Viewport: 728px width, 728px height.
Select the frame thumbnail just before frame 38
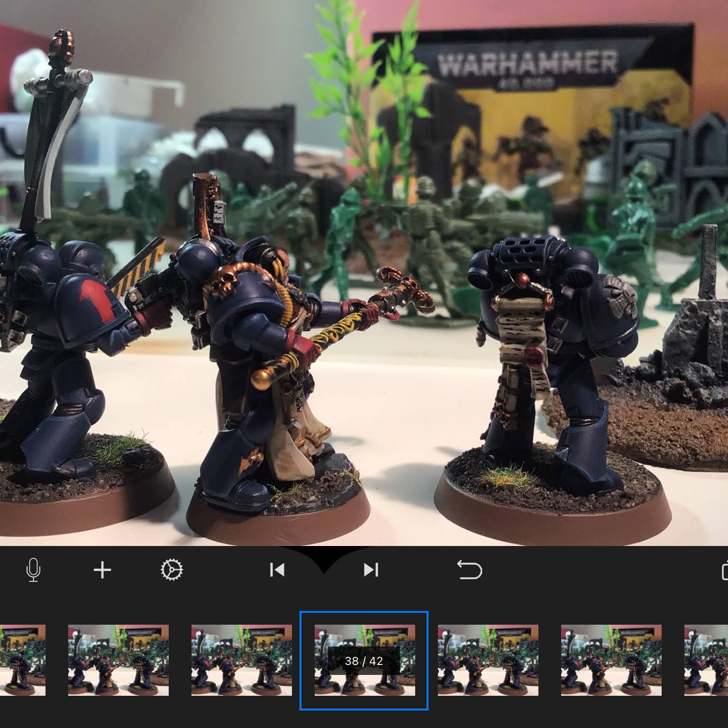pyautogui.click(x=241, y=660)
